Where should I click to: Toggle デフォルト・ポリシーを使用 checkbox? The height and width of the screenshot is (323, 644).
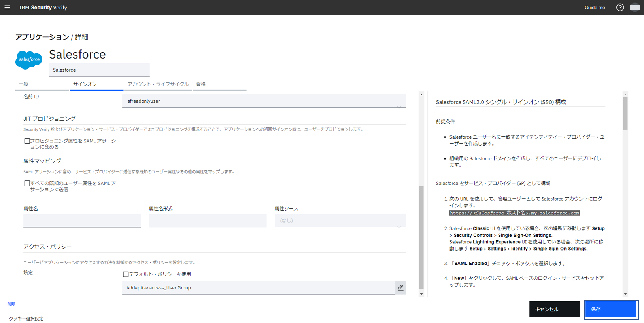click(x=126, y=274)
